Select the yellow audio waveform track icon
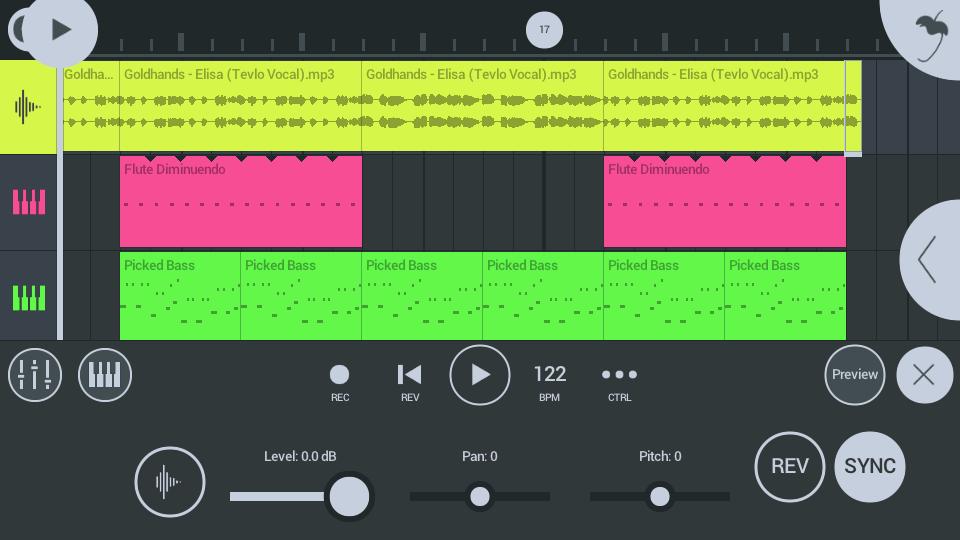 (28, 107)
